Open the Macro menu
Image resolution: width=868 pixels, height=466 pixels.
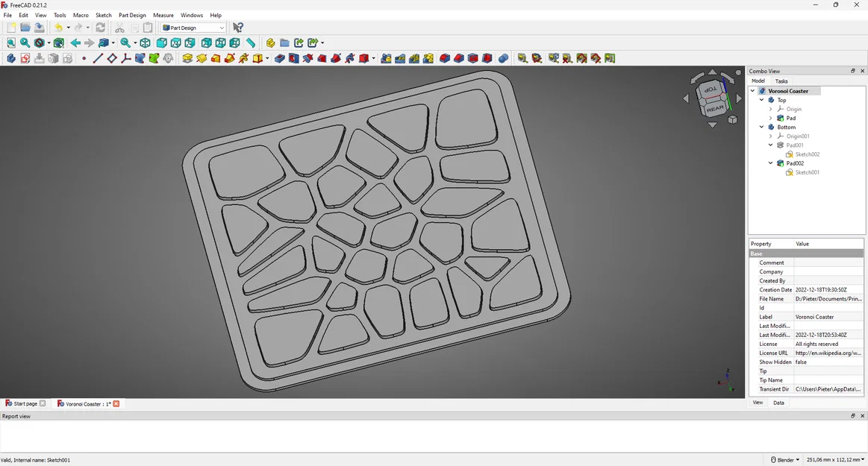81,15
